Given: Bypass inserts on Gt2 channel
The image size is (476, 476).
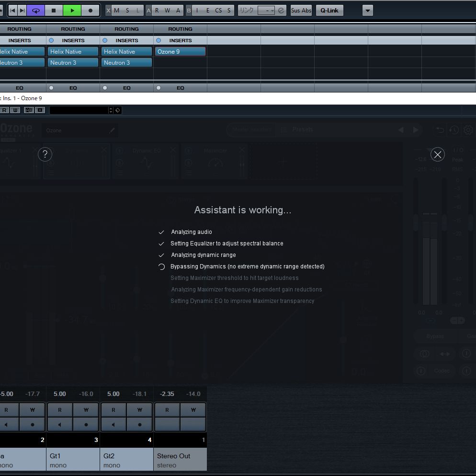Looking at the screenshot, I should [x=105, y=40].
